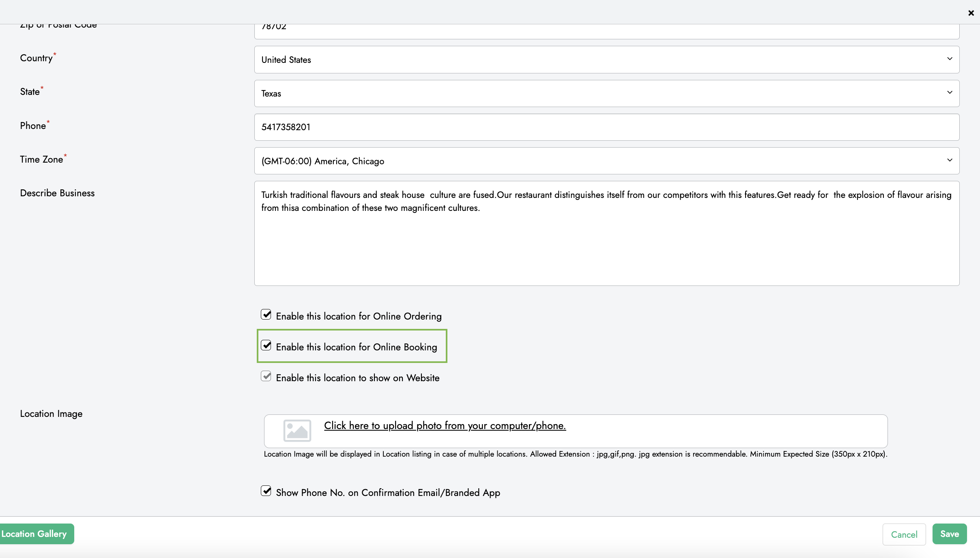Screen dimensions: 980x558
Task: Toggle Enable this location to show on Website
Action: pyautogui.click(x=266, y=376)
